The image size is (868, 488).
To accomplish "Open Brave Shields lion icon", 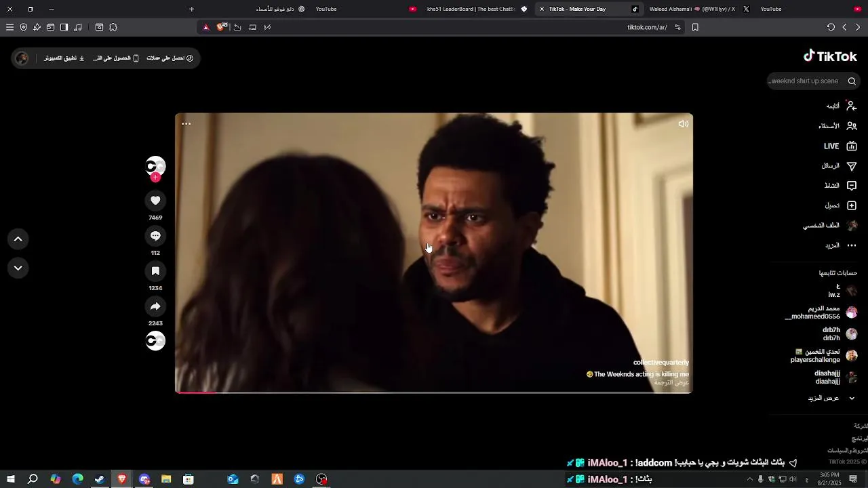I will point(221,27).
